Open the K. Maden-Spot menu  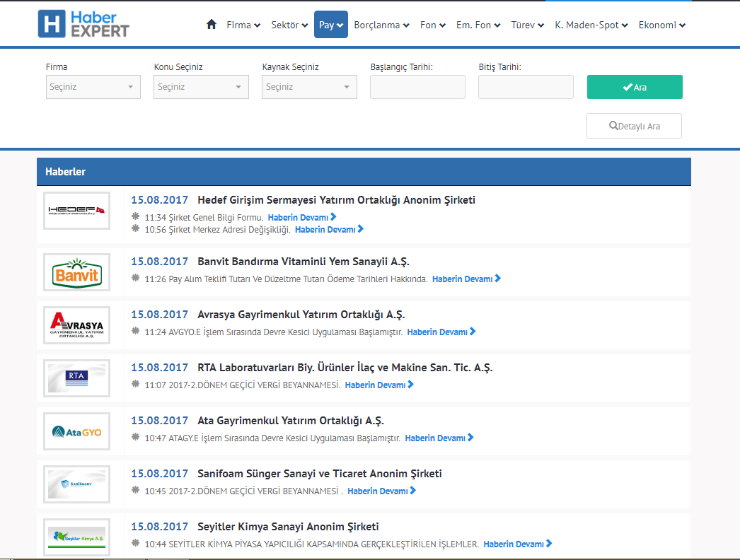coord(591,25)
